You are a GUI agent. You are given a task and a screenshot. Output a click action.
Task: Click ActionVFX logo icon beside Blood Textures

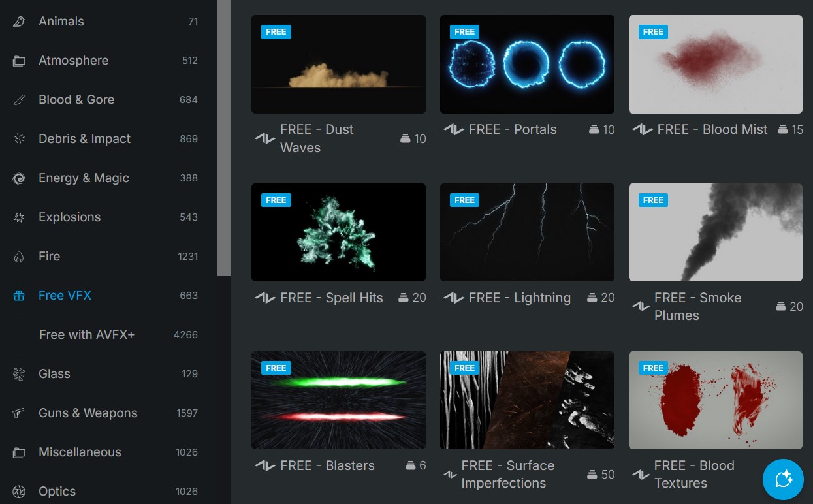coord(641,475)
